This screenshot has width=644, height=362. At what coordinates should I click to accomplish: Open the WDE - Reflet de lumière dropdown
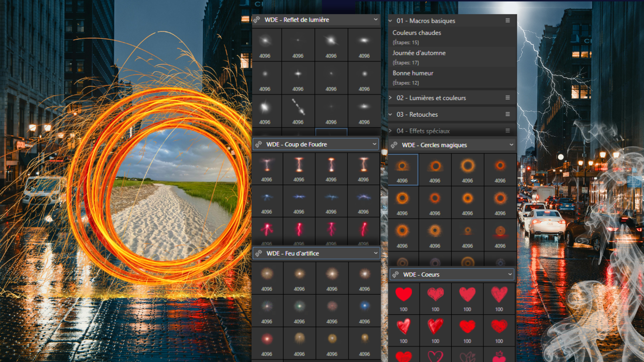(x=375, y=20)
